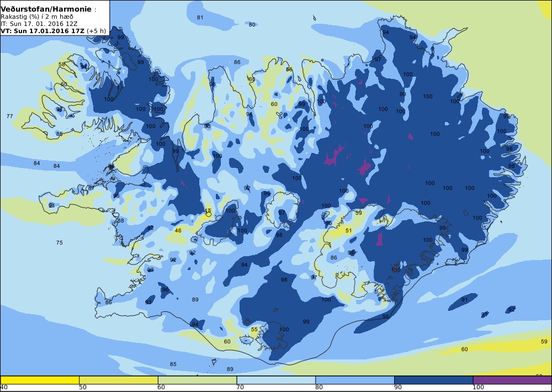552x392 pixels.
Task: Click the humidity value 75 over the sea
Action: coord(60,243)
